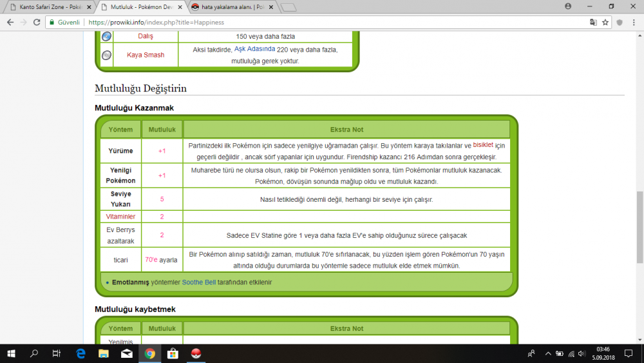Click the translate page icon in address bar
644x363 pixels.
coord(593,22)
